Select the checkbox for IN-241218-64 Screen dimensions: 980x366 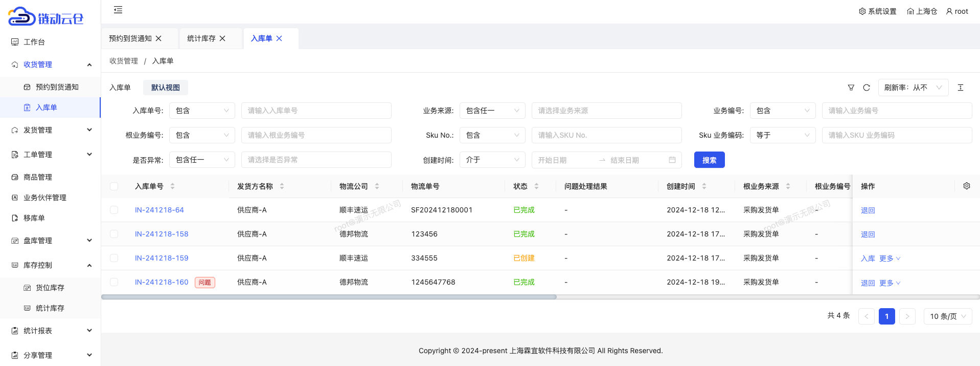point(114,210)
